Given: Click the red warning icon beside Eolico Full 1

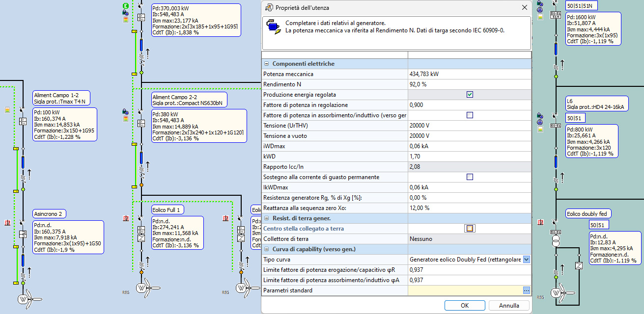Looking at the screenshot, I should (x=126, y=218).
